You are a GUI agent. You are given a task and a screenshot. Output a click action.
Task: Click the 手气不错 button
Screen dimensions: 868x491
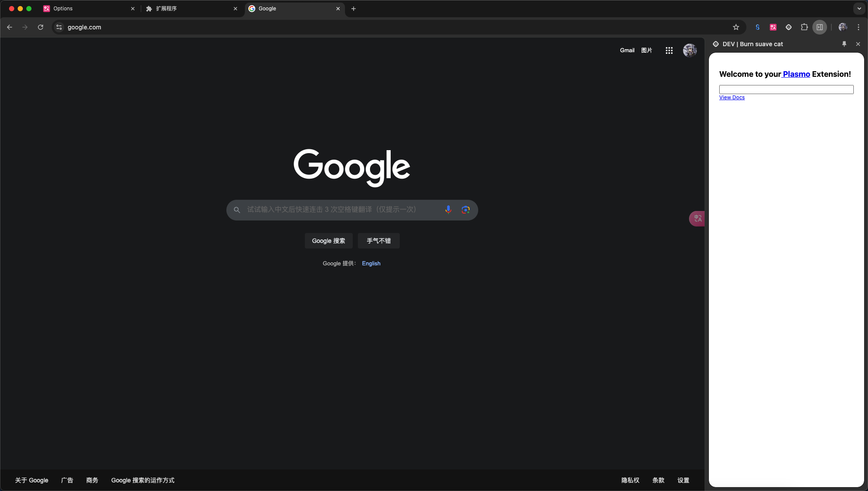[379, 241]
